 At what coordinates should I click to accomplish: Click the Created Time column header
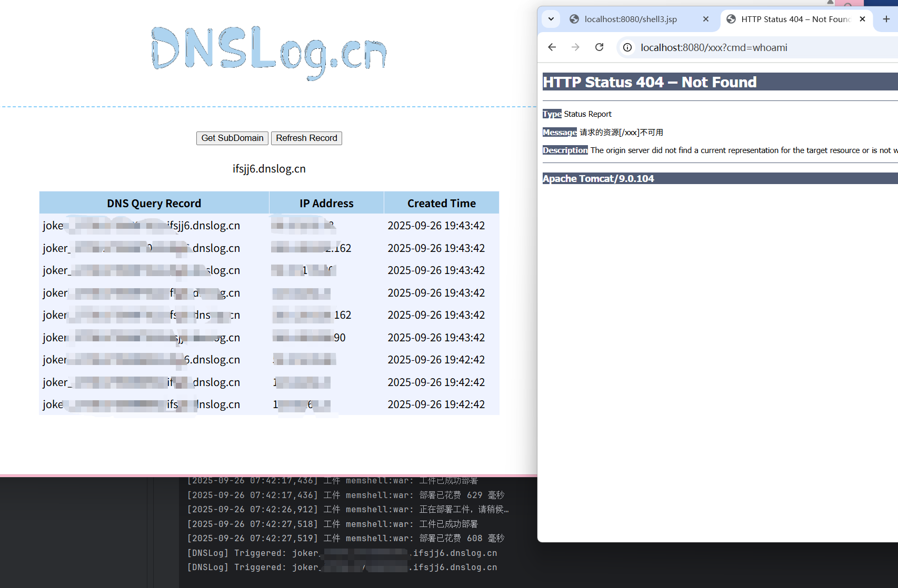441,204
